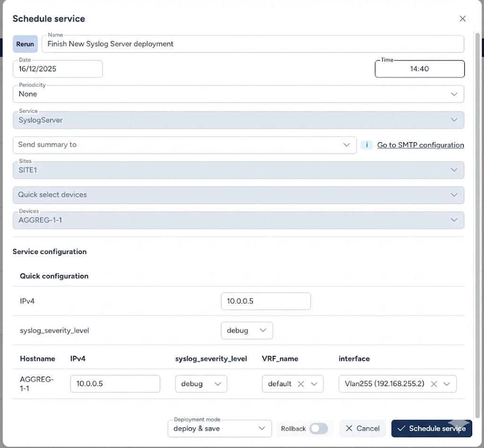Open the Deployment mode dropdown

[x=219, y=429]
